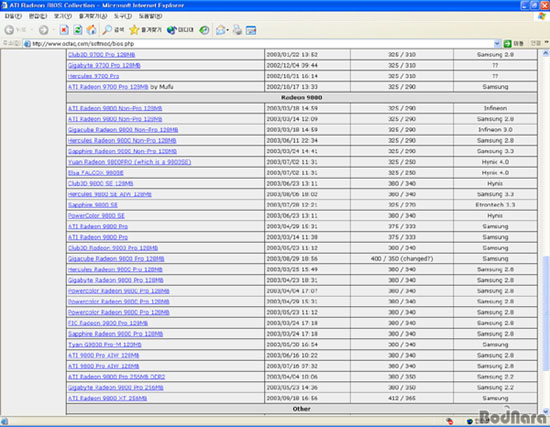Open Hercules Radeon 9800 Non-Pro 128MB link
The width and height of the screenshot is (550, 427).
tap(122, 140)
